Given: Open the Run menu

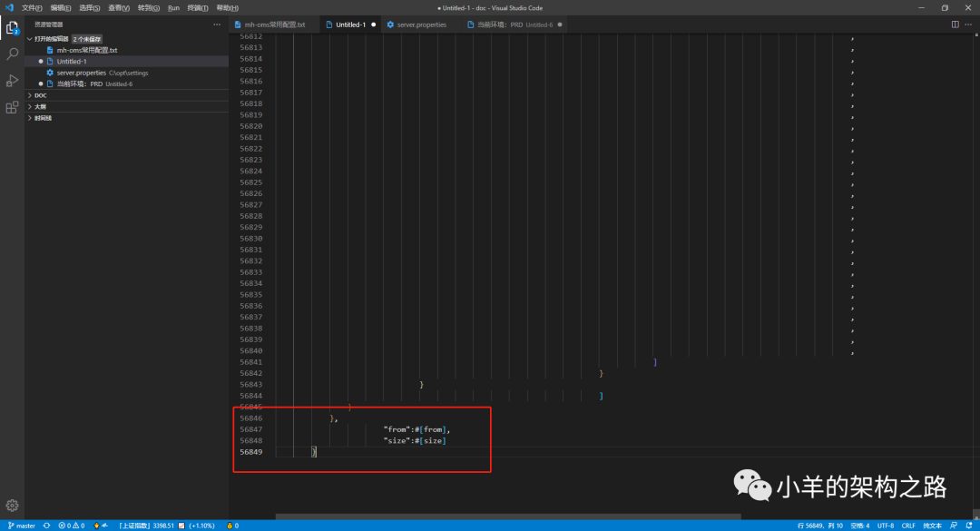Looking at the screenshot, I should (x=173, y=8).
